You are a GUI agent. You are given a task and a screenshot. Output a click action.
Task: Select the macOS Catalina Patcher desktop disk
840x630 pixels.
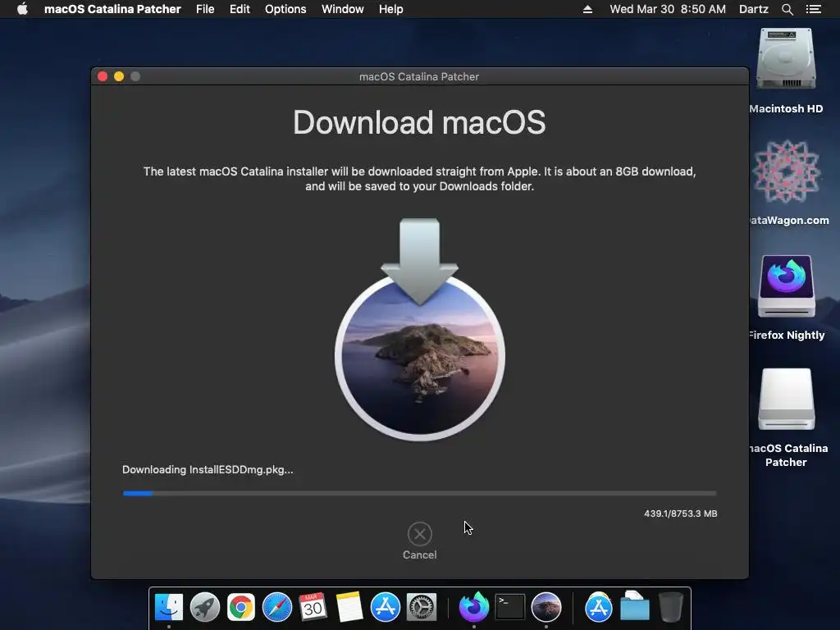(786, 399)
